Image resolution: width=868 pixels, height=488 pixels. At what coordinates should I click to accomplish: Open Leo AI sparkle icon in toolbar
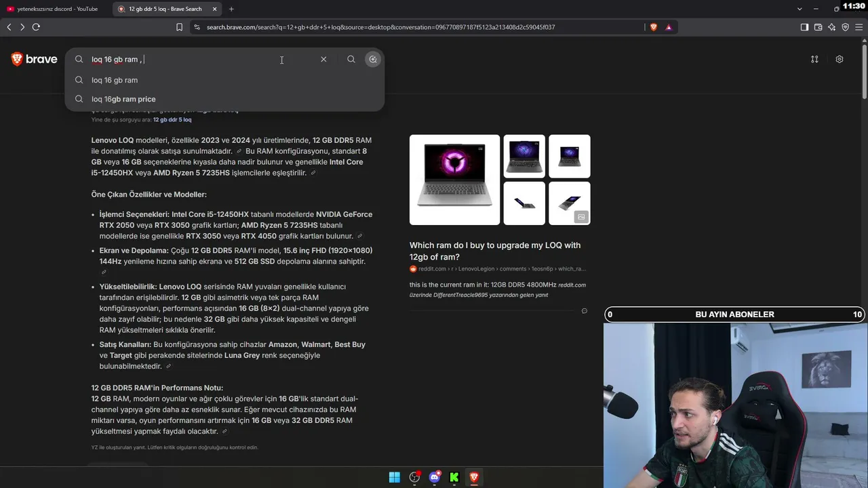831,27
